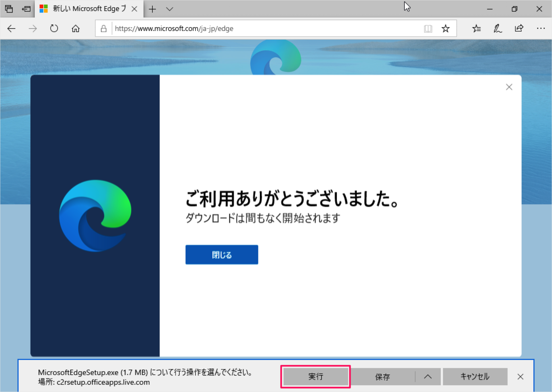Click the Back navigation arrow

[x=11, y=28]
